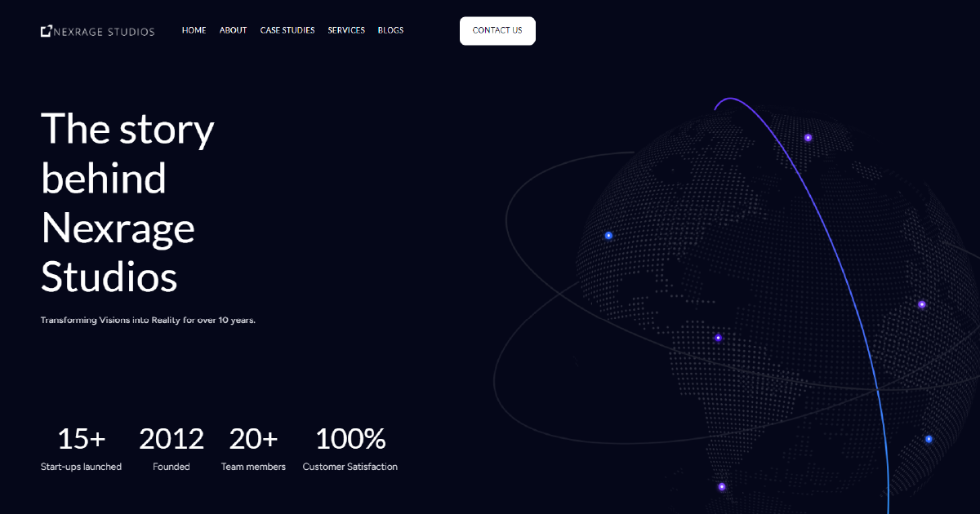Open the SERVICES menu item
This screenshot has height=514, width=980.
point(346,30)
